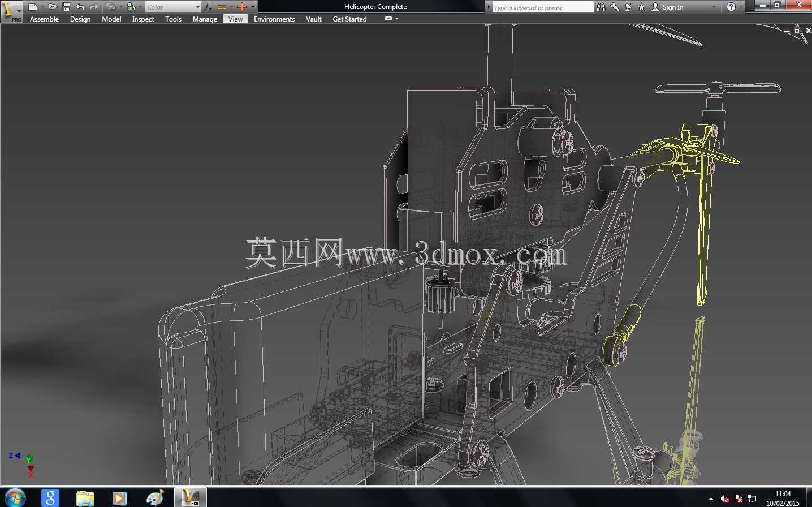Open Windows Explorer from the taskbar

pos(85,497)
